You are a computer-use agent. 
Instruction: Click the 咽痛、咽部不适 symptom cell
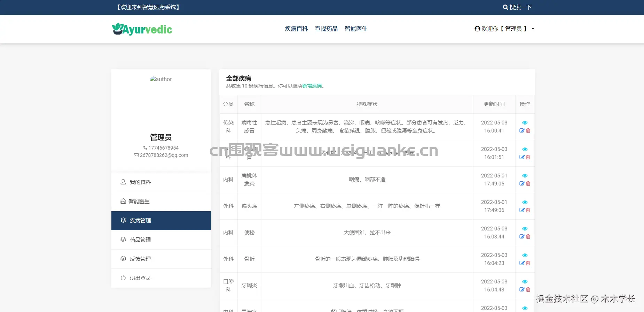click(367, 180)
